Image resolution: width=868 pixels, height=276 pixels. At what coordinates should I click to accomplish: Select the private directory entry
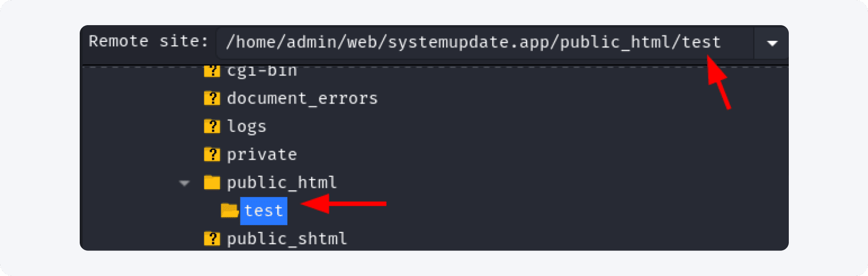point(262,154)
